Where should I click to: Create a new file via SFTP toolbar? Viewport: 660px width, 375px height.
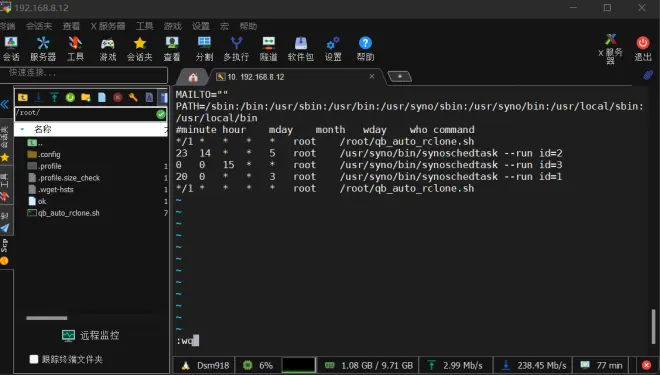102,97
